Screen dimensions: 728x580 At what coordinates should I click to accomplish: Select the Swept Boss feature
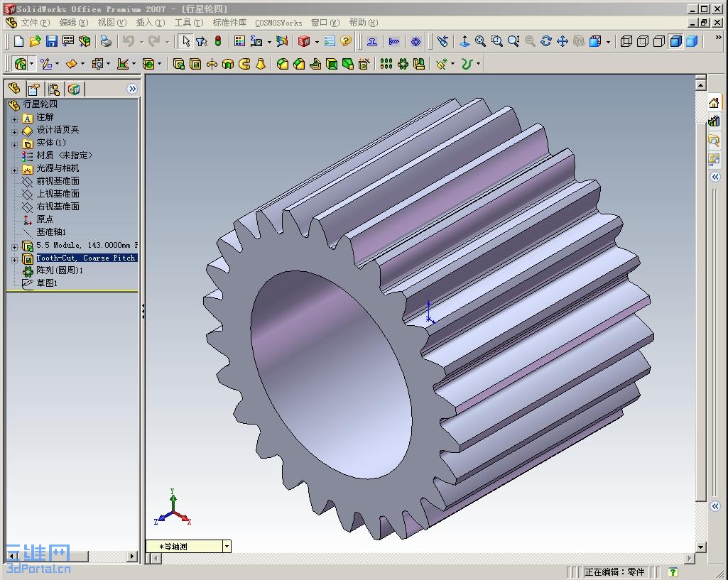click(x=244, y=64)
